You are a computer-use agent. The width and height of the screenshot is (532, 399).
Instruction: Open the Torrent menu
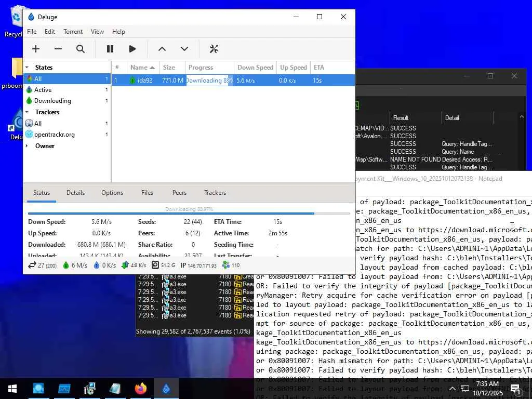(73, 32)
